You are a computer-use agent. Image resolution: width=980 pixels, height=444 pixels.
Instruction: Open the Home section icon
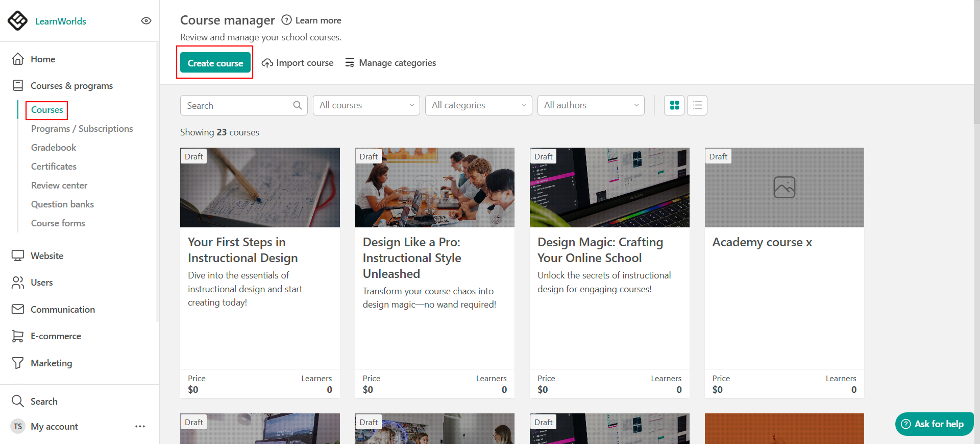click(x=18, y=59)
